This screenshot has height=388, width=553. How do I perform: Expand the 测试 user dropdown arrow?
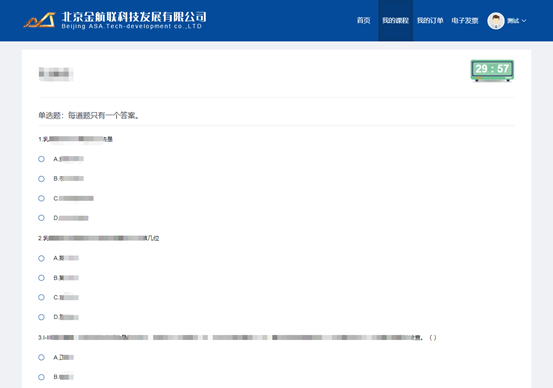coord(524,21)
